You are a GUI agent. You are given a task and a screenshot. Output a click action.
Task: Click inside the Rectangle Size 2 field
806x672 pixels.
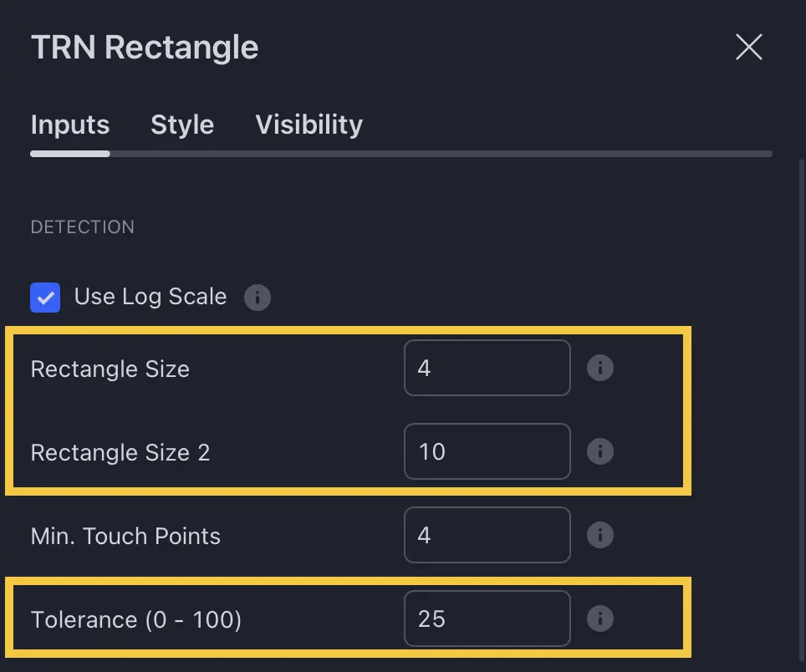487,451
